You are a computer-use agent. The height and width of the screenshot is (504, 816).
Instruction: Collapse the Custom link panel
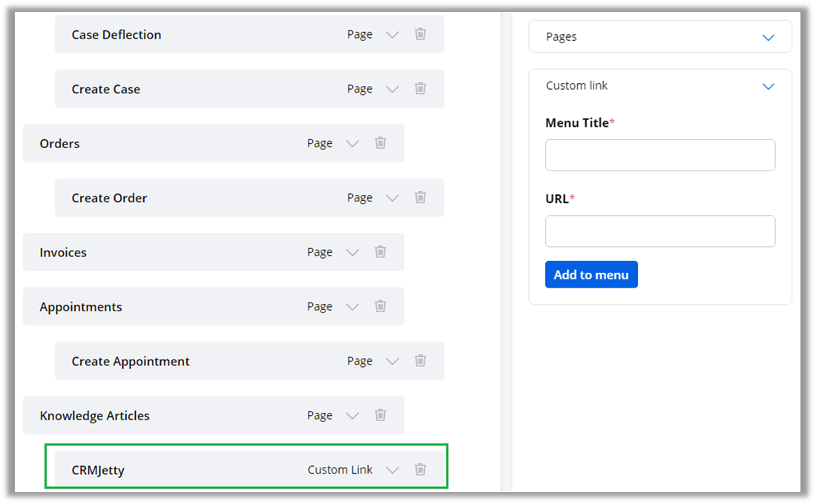coord(768,86)
